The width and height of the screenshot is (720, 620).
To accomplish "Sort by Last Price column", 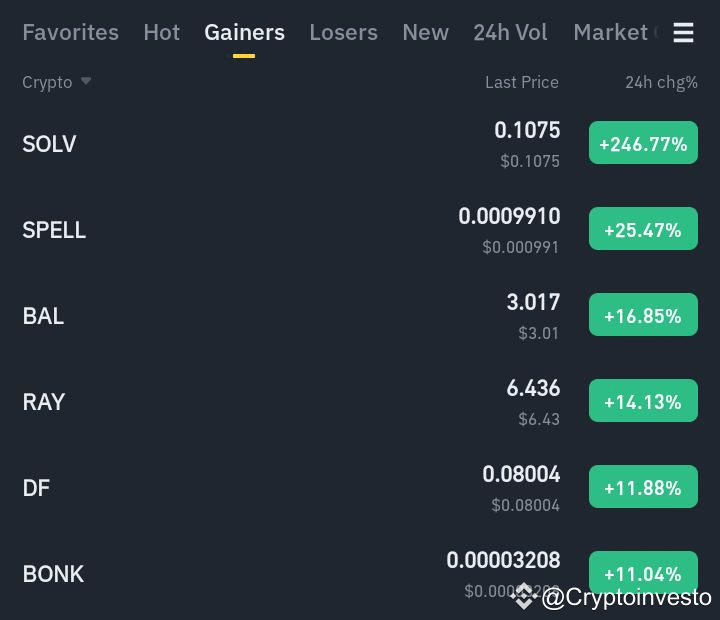I will click(x=521, y=82).
